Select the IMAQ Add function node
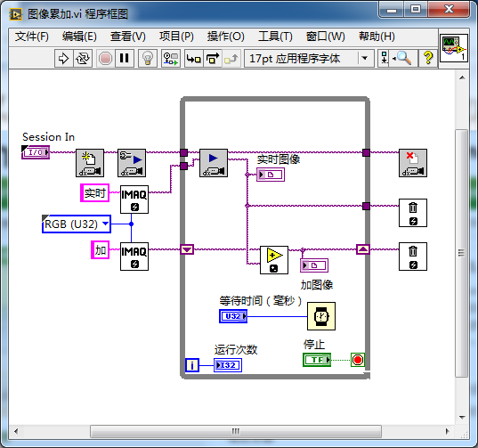 click(274, 260)
